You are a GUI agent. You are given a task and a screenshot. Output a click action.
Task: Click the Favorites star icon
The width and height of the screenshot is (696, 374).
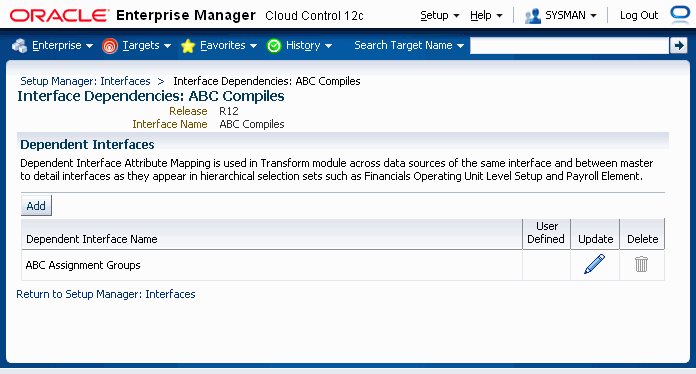point(188,46)
